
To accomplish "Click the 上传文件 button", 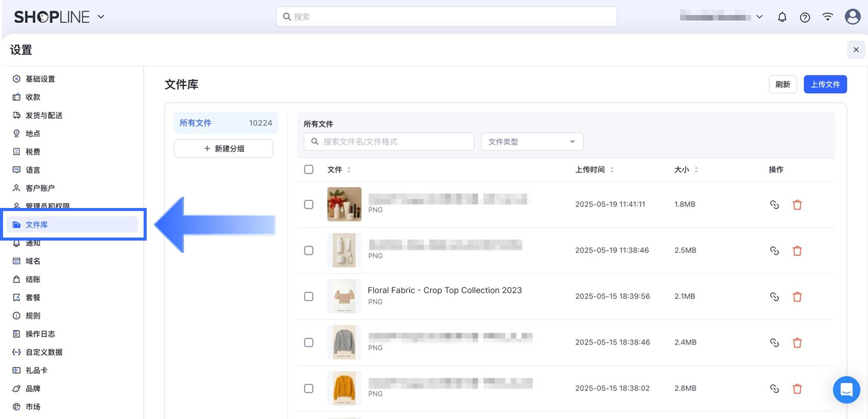I will pyautogui.click(x=825, y=85).
